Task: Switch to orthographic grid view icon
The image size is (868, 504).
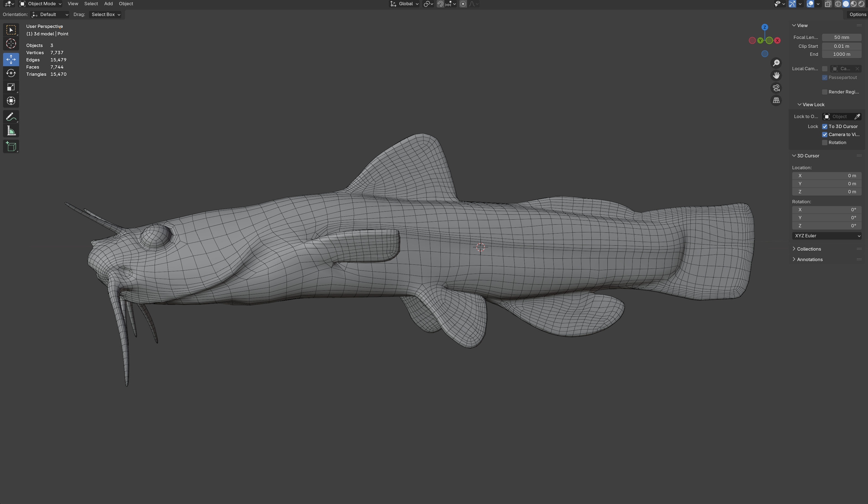Action: click(776, 101)
